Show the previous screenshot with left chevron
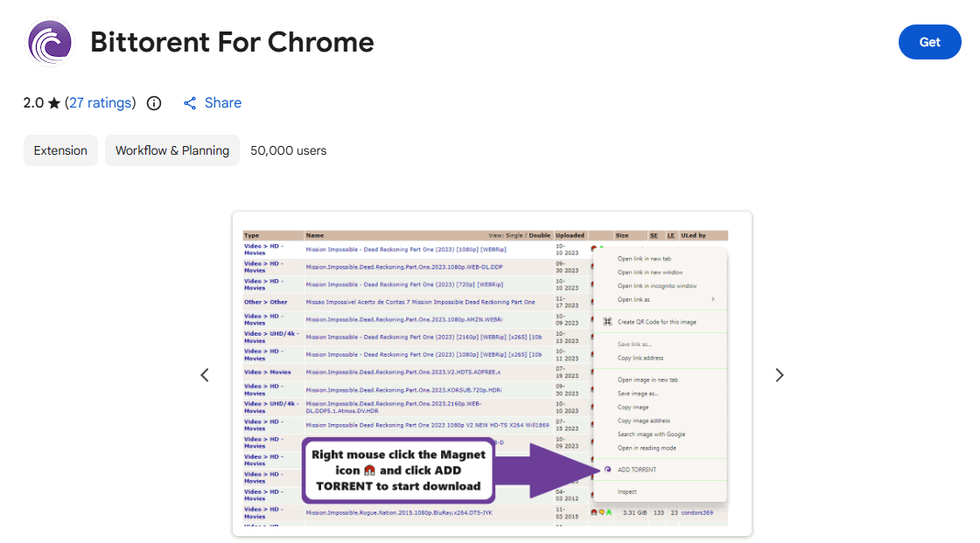The image size is (980, 543). click(205, 375)
